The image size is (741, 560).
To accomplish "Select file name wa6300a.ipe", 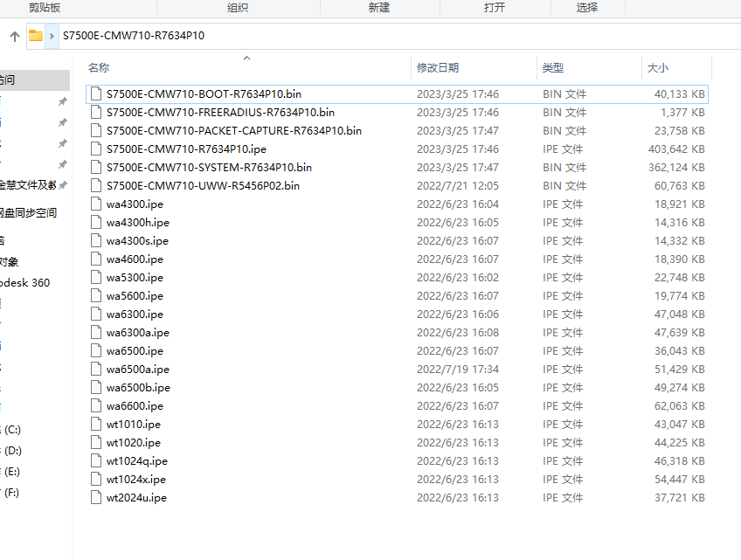I will click(x=137, y=333).
